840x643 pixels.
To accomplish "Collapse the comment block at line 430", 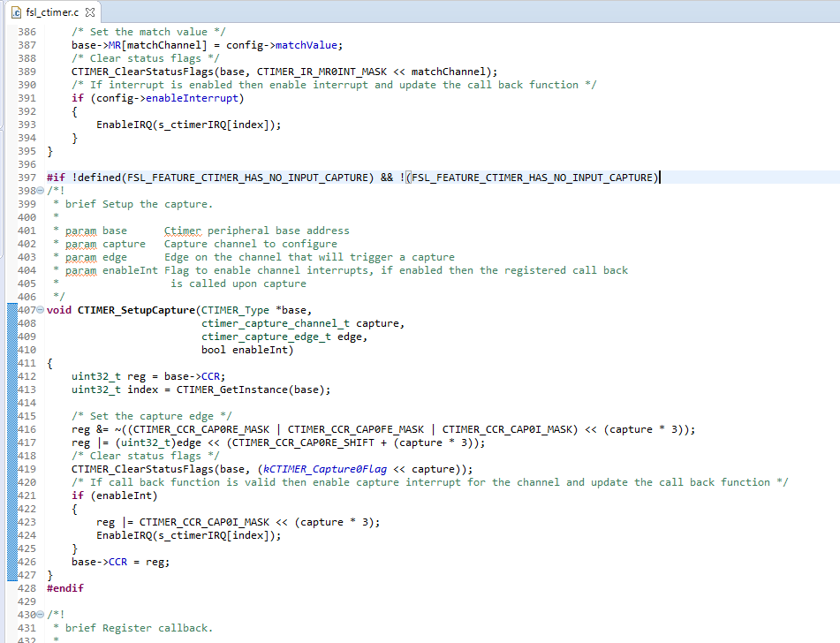I will [40, 614].
